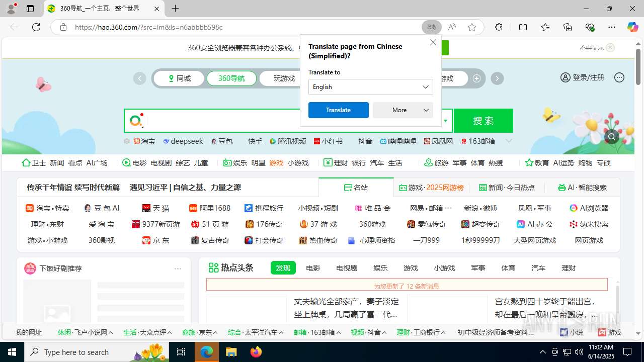Open Edge Settings and more menu
Image resolution: width=644 pixels, height=362 pixels.
(x=612, y=27)
